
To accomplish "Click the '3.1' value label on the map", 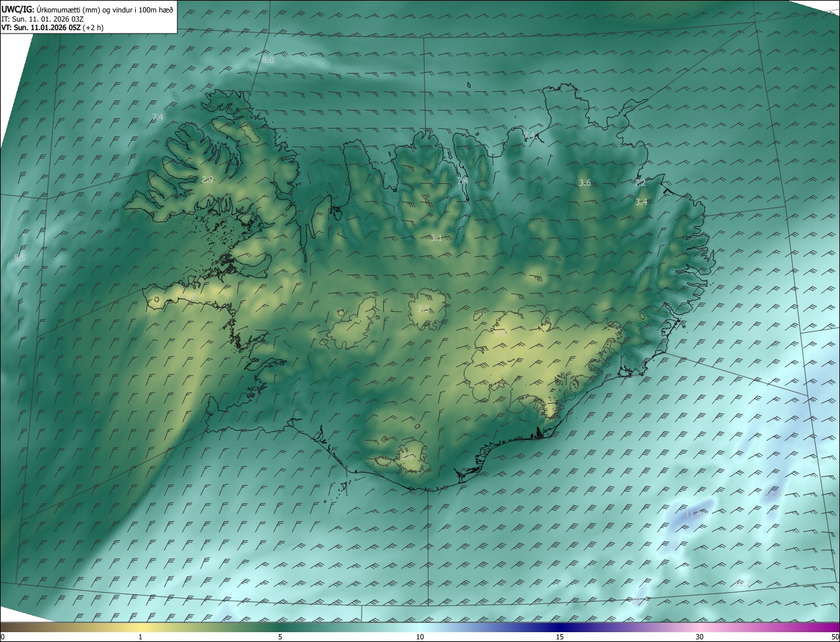I will (436, 238).
